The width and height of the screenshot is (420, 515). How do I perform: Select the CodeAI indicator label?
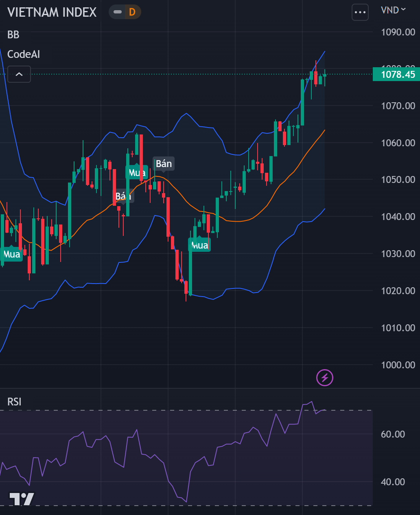(x=24, y=54)
